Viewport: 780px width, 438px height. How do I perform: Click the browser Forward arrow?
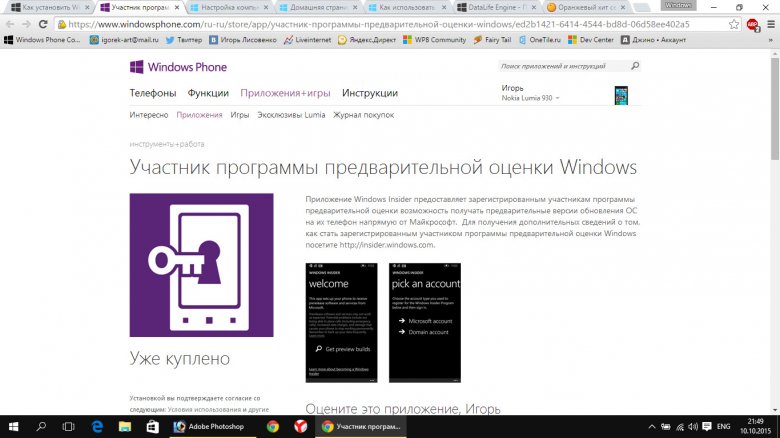point(26,24)
